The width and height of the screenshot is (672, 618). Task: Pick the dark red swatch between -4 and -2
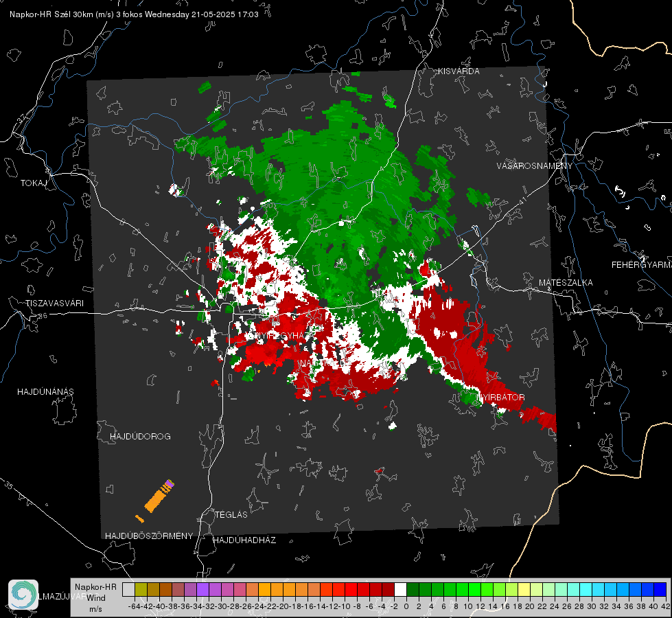388,589
